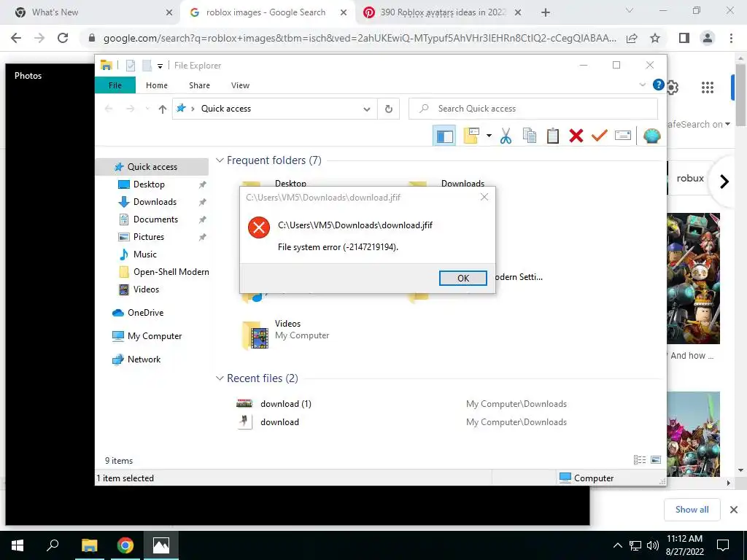Click the Chrome address bar URL

pyautogui.click(x=360, y=38)
